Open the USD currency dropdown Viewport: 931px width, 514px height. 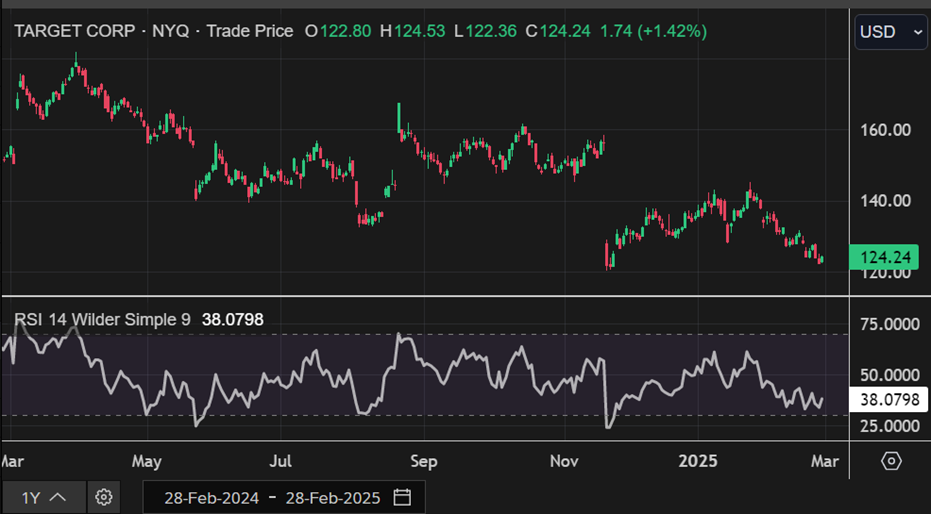pyautogui.click(x=891, y=32)
